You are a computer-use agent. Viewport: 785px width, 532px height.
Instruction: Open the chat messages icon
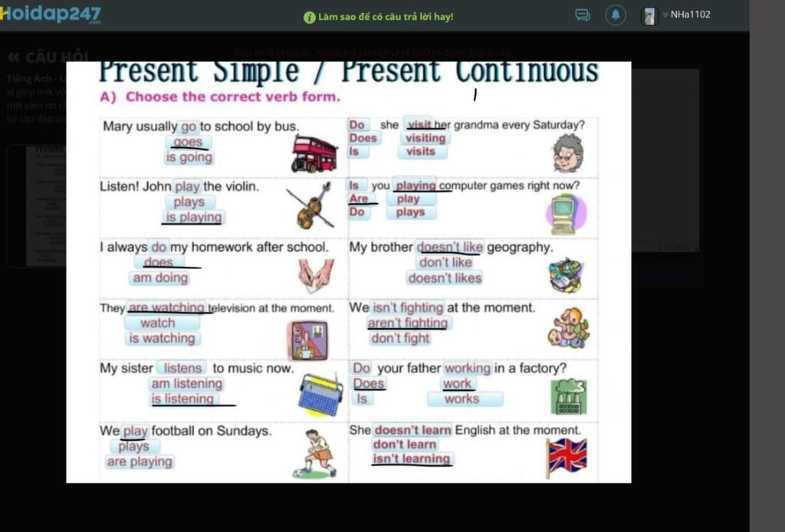point(583,15)
